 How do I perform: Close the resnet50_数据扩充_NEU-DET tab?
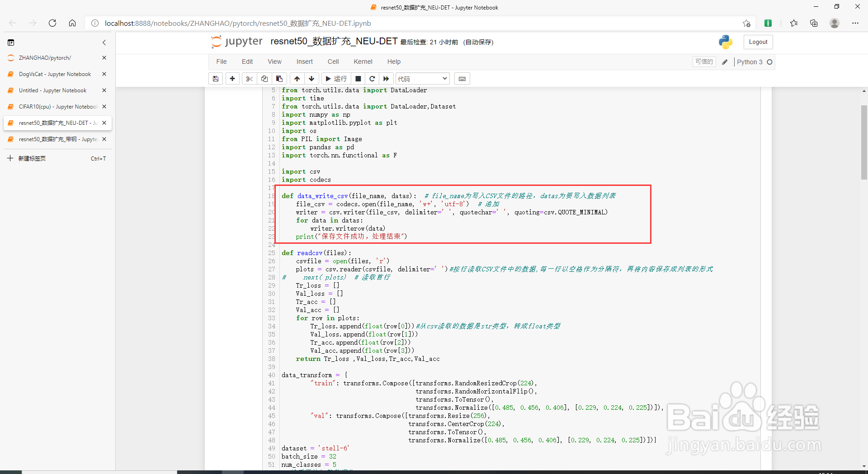[x=104, y=123]
